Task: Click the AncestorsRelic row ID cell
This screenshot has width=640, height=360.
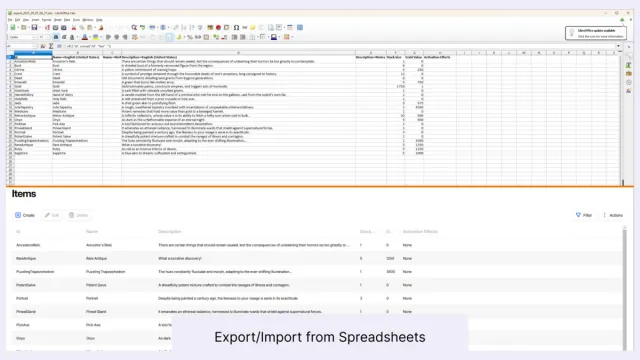Action: (x=28, y=245)
